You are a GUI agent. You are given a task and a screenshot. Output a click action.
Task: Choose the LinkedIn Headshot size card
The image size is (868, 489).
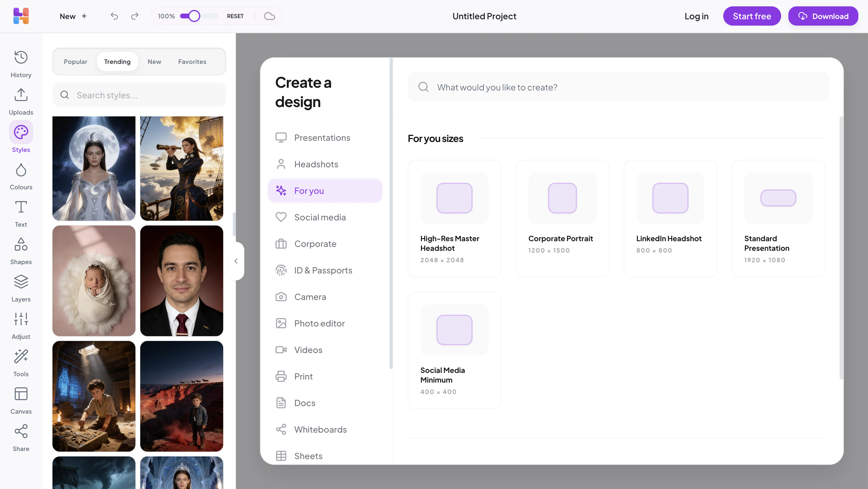point(670,218)
